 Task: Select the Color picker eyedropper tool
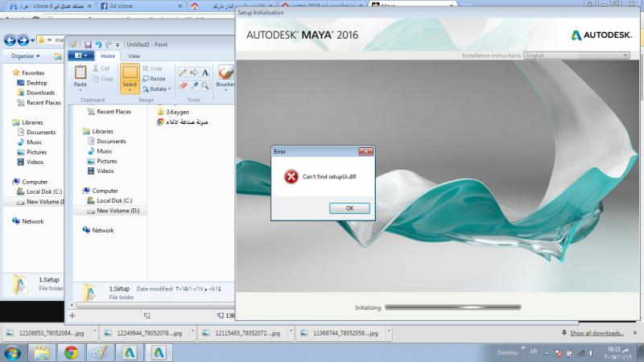pyautogui.click(x=194, y=85)
